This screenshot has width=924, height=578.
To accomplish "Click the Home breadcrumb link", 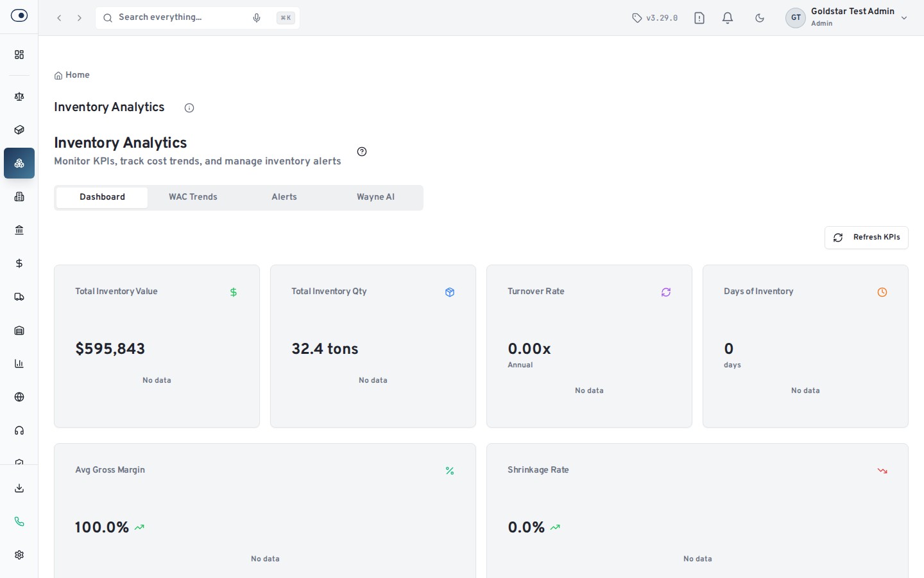I will coord(72,75).
